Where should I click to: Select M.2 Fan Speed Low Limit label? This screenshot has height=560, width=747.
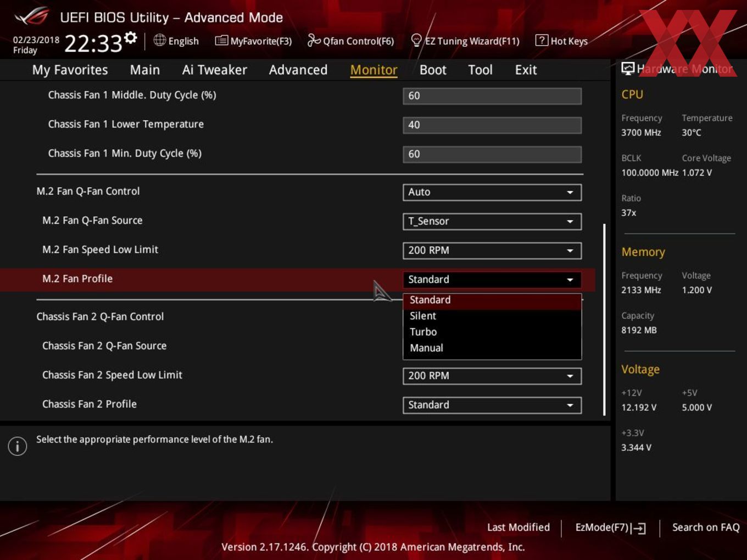pos(100,250)
